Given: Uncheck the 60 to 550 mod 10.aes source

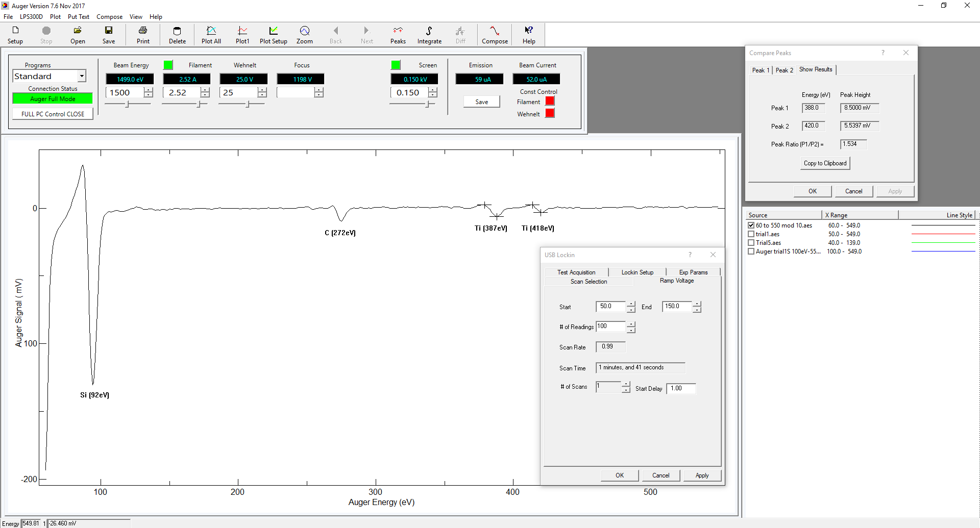Looking at the screenshot, I should (x=751, y=225).
